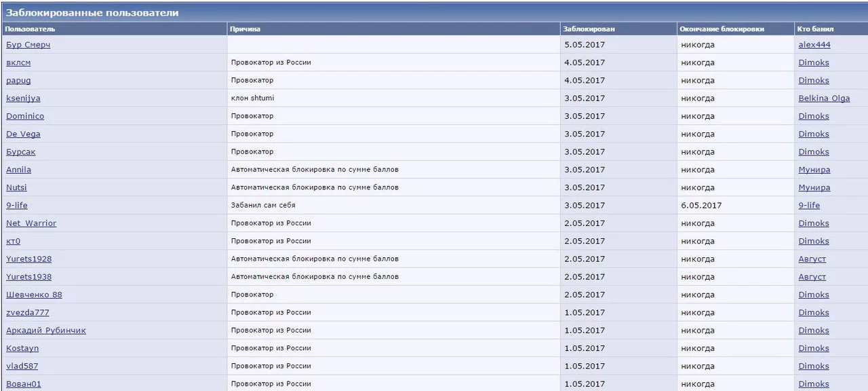Open user profile кт0

point(14,241)
